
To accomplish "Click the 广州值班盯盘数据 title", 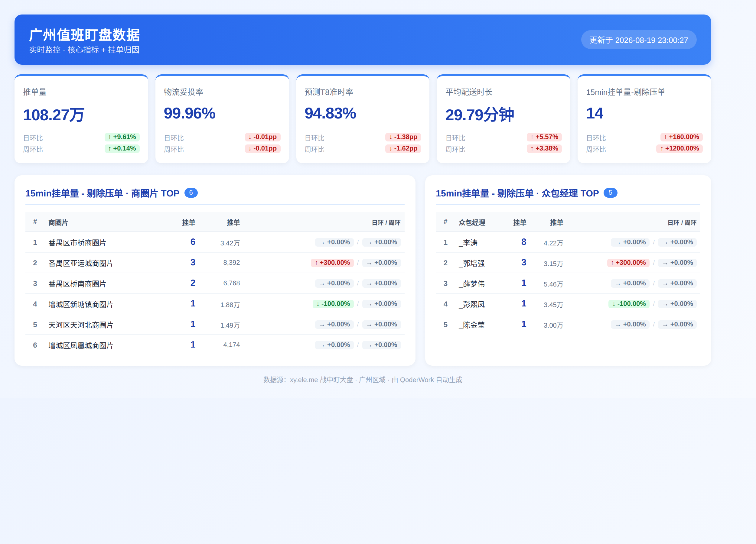I will [84, 35].
